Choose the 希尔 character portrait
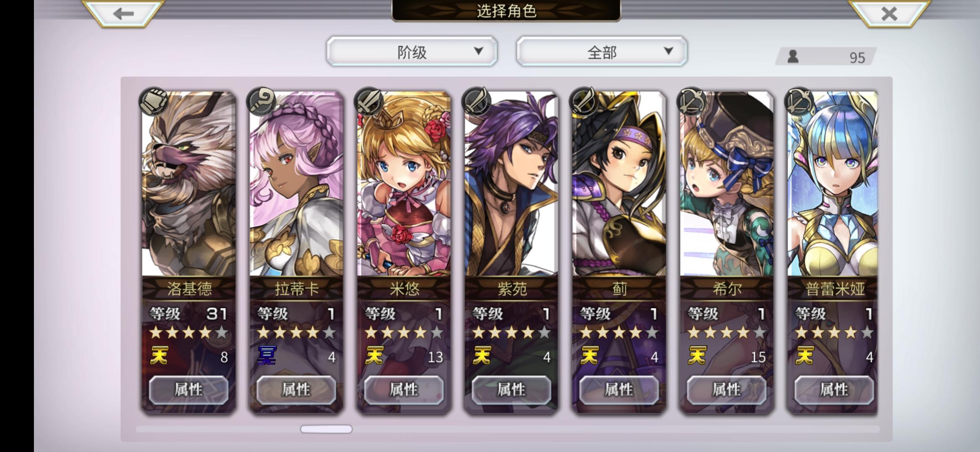The height and width of the screenshot is (452, 980). [727, 184]
